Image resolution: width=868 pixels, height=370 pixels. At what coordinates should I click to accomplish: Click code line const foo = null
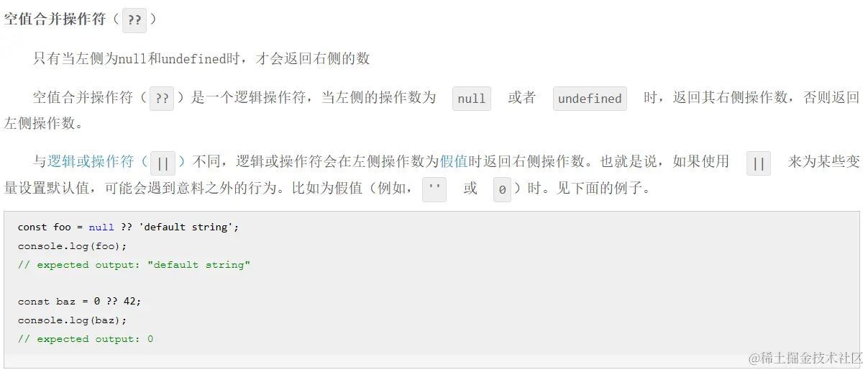click(128, 227)
